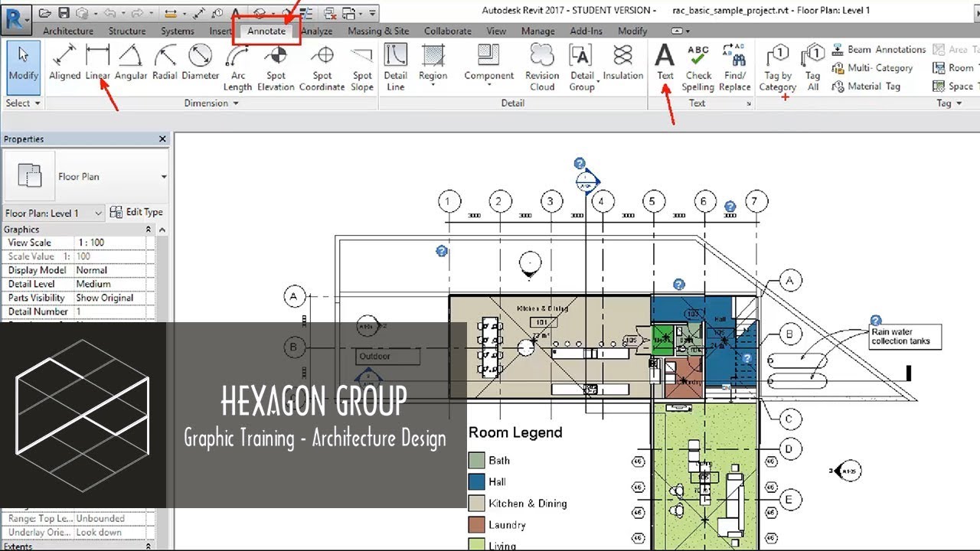The height and width of the screenshot is (551, 980).
Task: Open the Architecture ribbon tab
Action: click(68, 31)
